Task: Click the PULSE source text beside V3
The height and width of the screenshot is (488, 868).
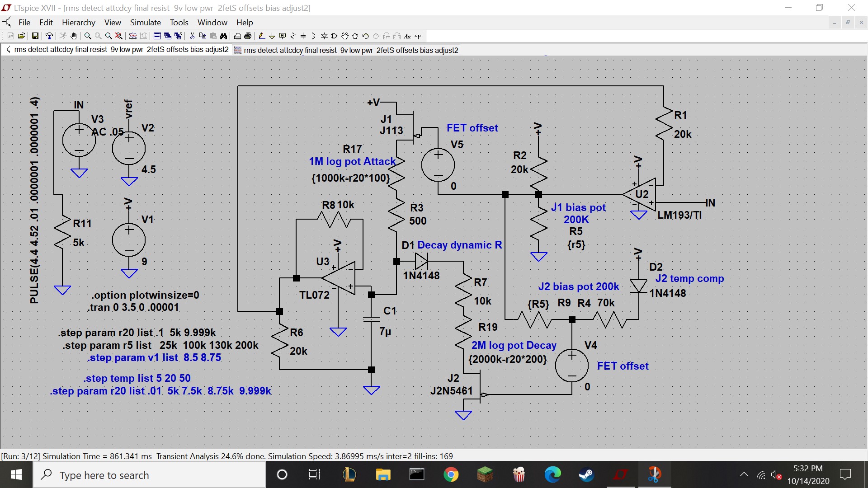Action: coord(34,200)
